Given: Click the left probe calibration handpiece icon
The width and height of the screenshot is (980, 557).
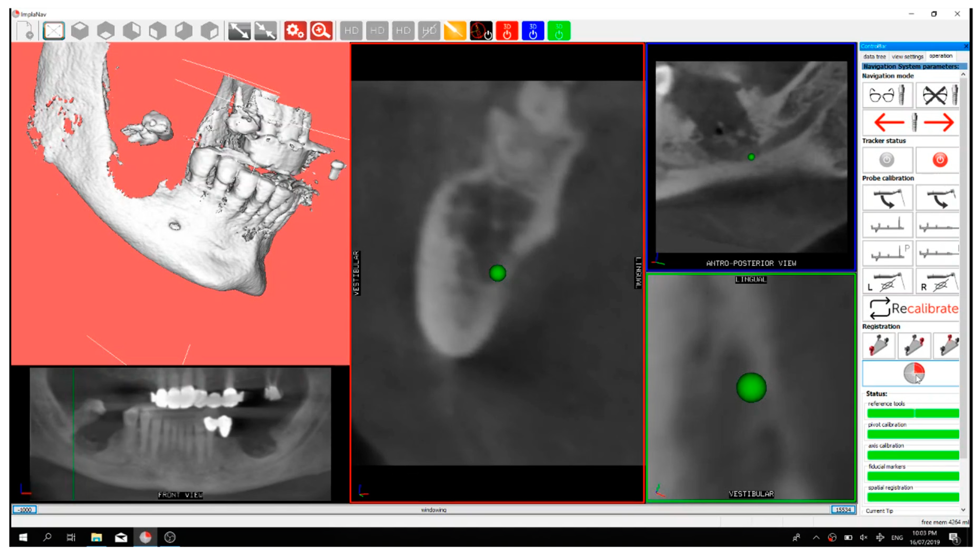Looking at the screenshot, I should tap(887, 198).
